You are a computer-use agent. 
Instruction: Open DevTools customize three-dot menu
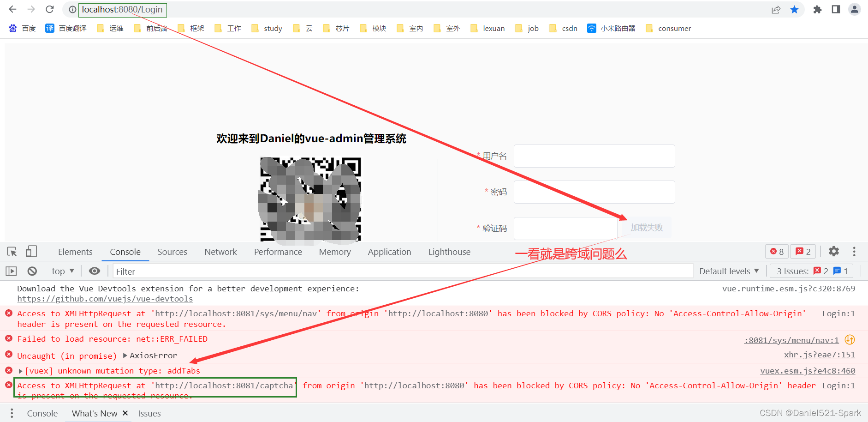[x=854, y=252]
